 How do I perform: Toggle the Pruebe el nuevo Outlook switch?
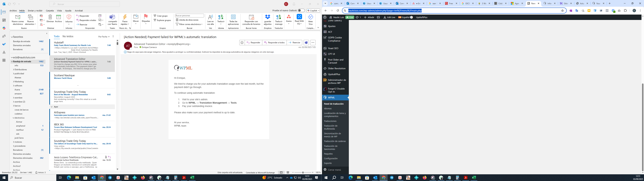[x=301, y=11]
